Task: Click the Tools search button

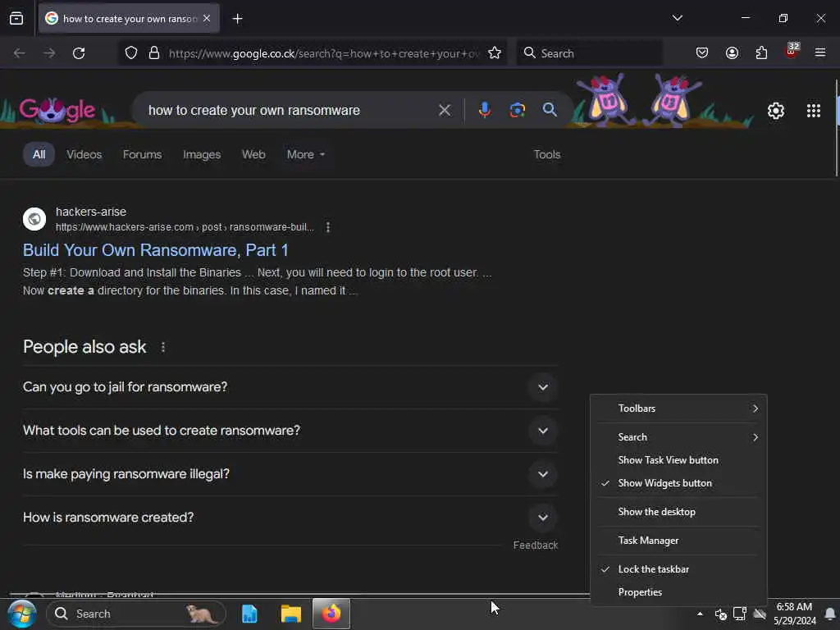Action: (547, 154)
